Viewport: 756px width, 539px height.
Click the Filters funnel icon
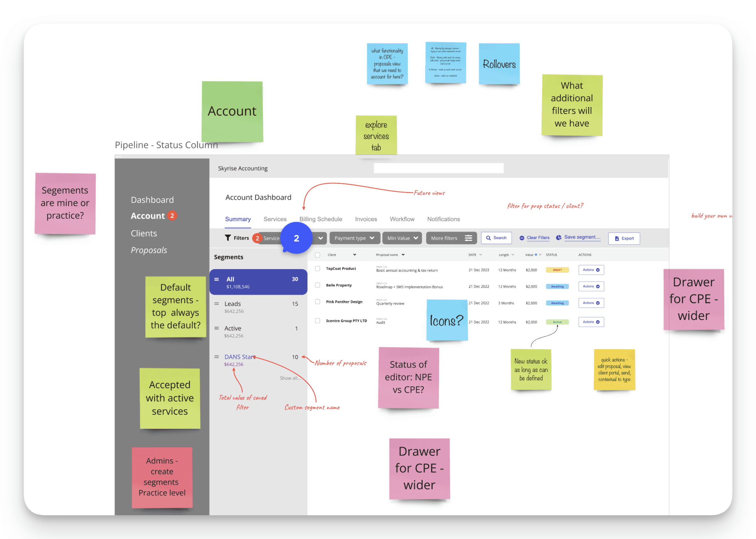(x=228, y=238)
